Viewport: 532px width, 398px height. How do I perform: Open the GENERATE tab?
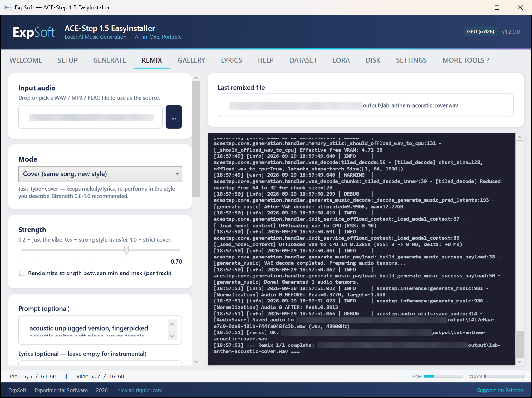point(110,60)
